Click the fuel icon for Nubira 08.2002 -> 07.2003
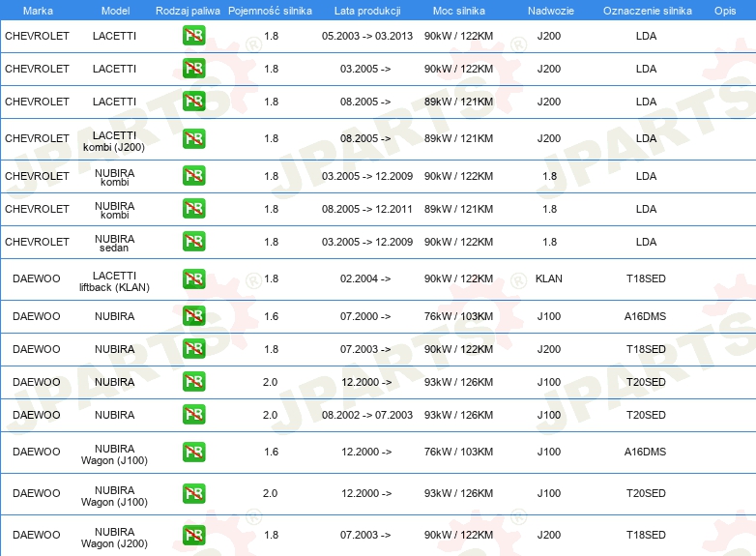 tap(193, 415)
